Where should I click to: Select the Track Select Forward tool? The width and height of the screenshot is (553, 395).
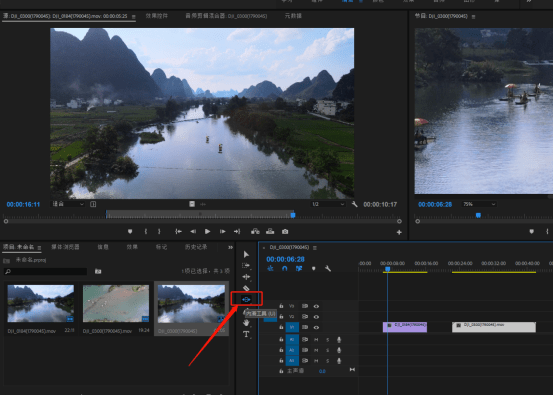point(246,266)
